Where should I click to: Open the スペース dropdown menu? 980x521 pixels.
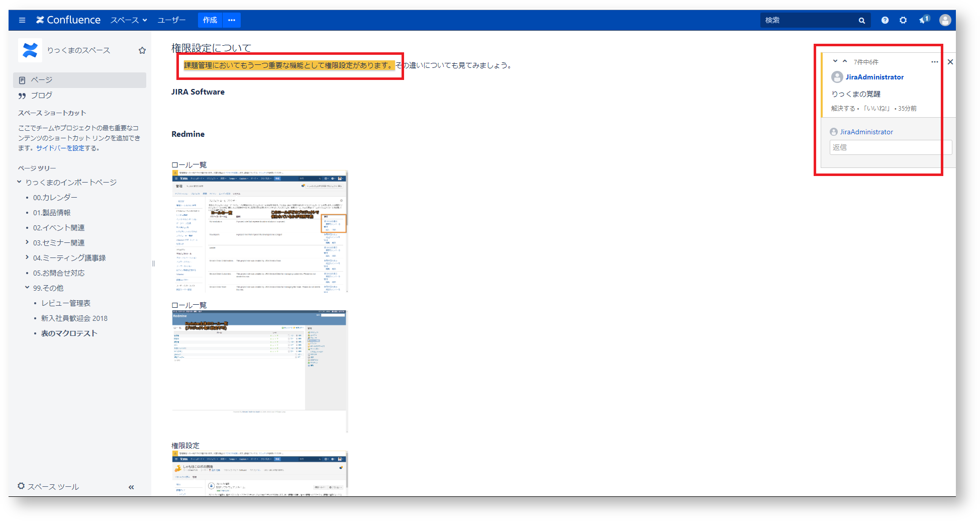pyautogui.click(x=129, y=20)
